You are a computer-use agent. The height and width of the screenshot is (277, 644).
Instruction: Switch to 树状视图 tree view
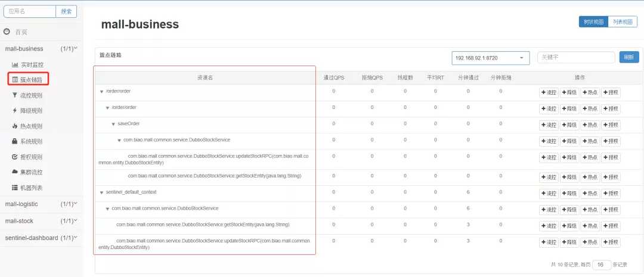tap(593, 22)
